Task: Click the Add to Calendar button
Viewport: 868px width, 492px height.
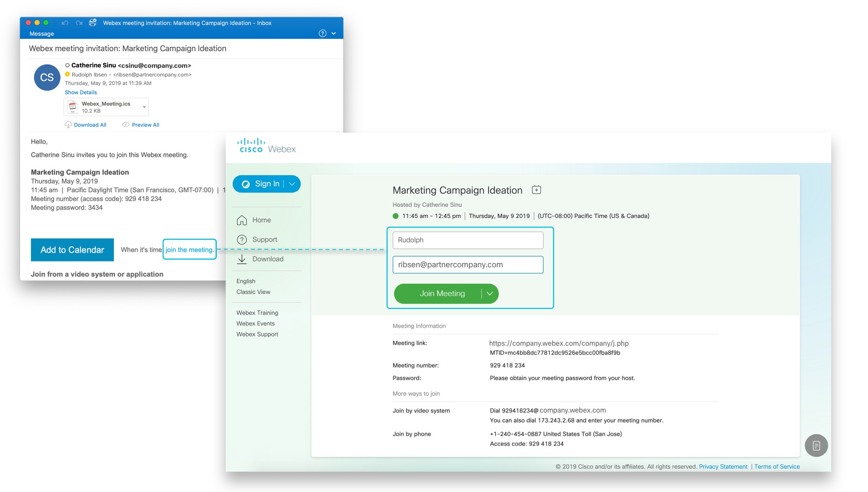Action: 72,250
